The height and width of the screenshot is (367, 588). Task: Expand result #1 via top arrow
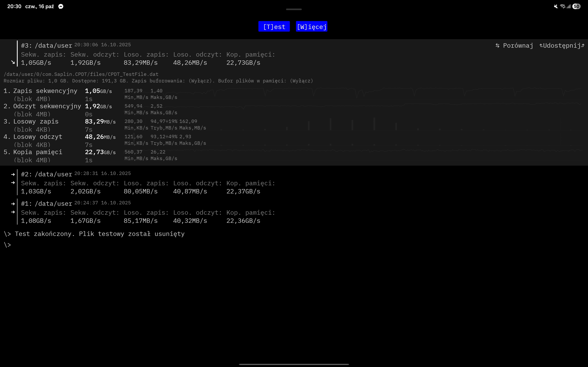point(13,204)
